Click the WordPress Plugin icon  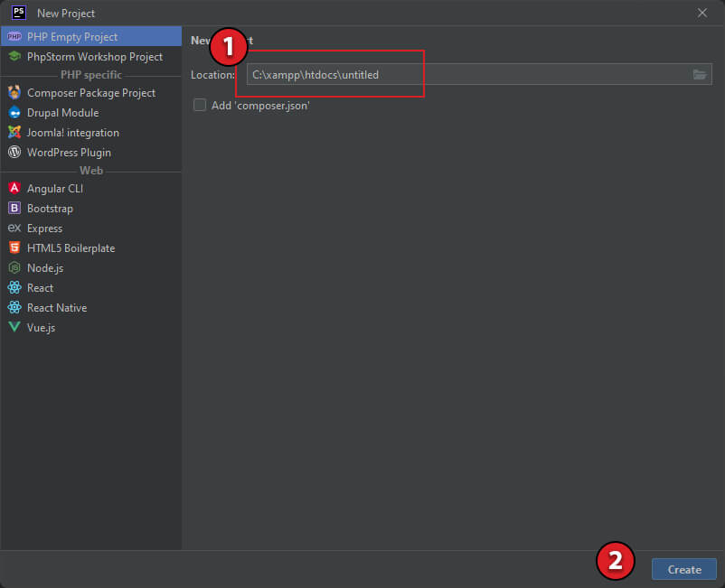pyautogui.click(x=14, y=152)
